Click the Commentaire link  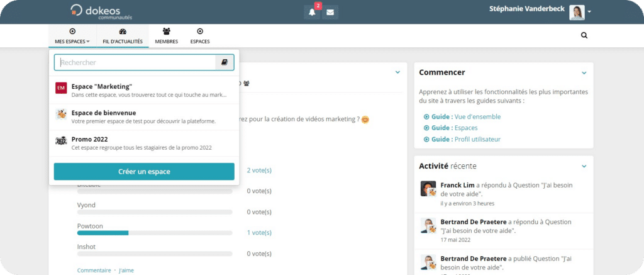[94, 271]
